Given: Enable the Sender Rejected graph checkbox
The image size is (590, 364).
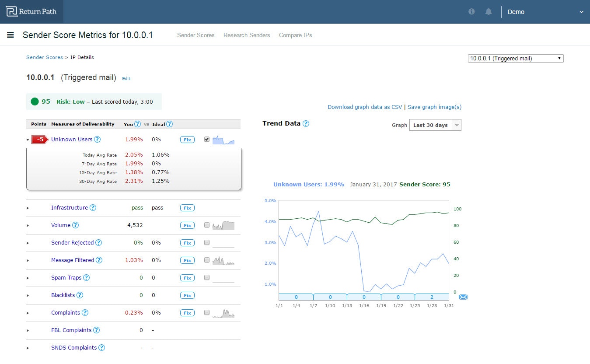Looking at the screenshot, I should tap(207, 242).
